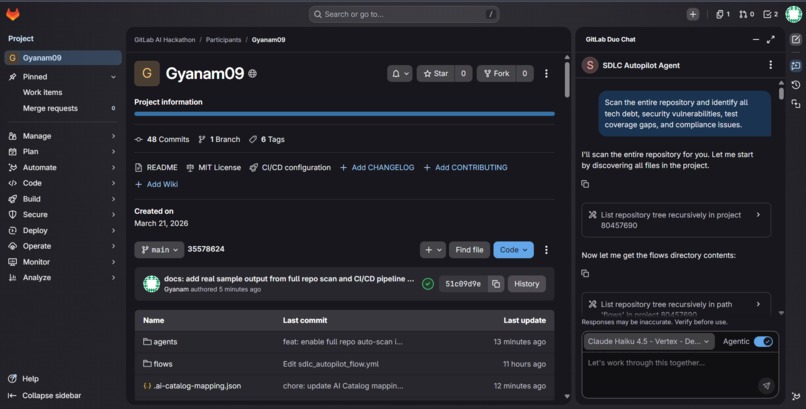
Task: Open the plus add-file dropdown
Action: (x=432, y=250)
